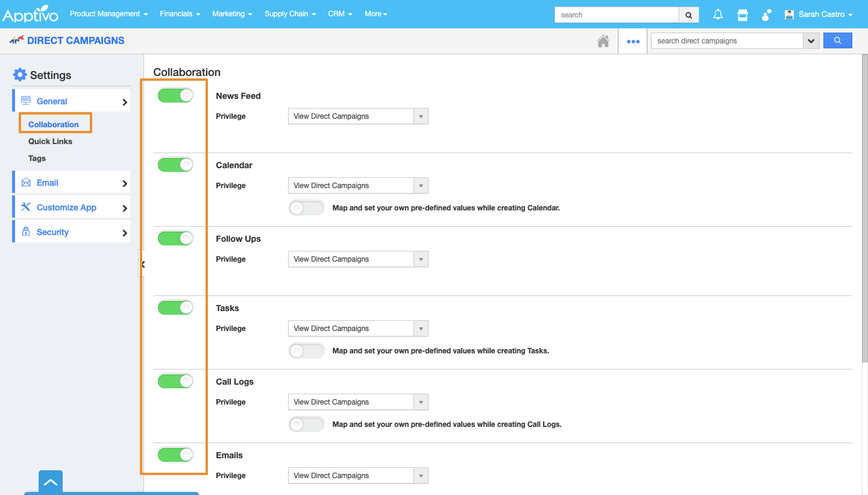Click the magnifier icon beside top search
The image size is (868, 495).
(x=689, y=15)
